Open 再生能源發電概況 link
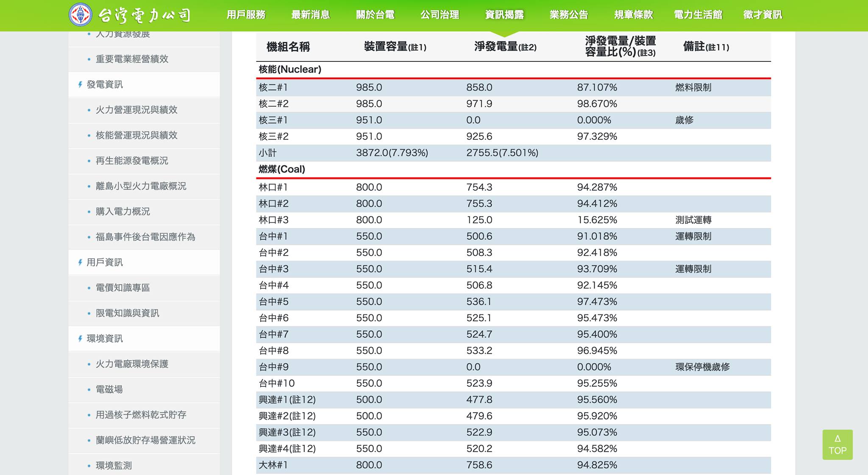This screenshot has height=475, width=868. tap(132, 161)
